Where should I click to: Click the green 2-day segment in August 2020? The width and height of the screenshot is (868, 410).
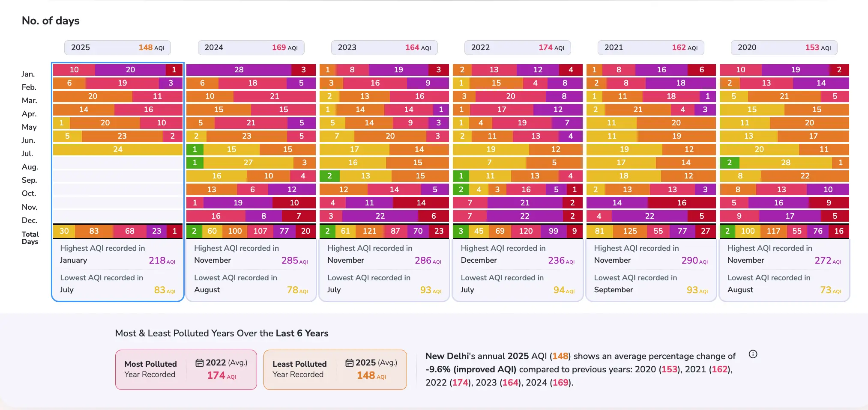coord(729,163)
